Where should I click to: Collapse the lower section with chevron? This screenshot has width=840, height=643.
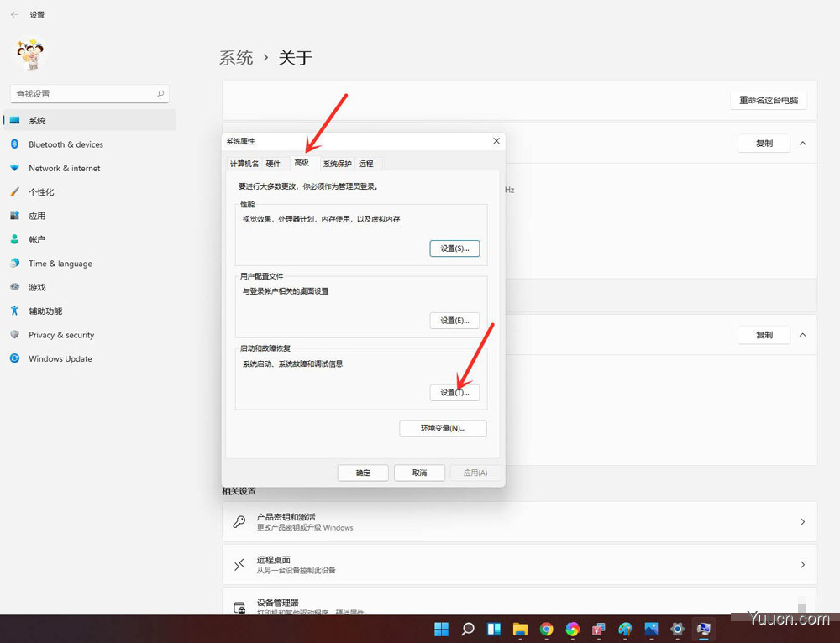coord(802,335)
